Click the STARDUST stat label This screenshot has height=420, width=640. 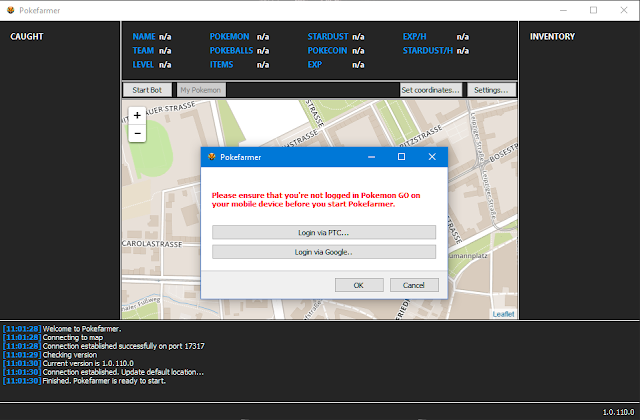(x=328, y=37)
